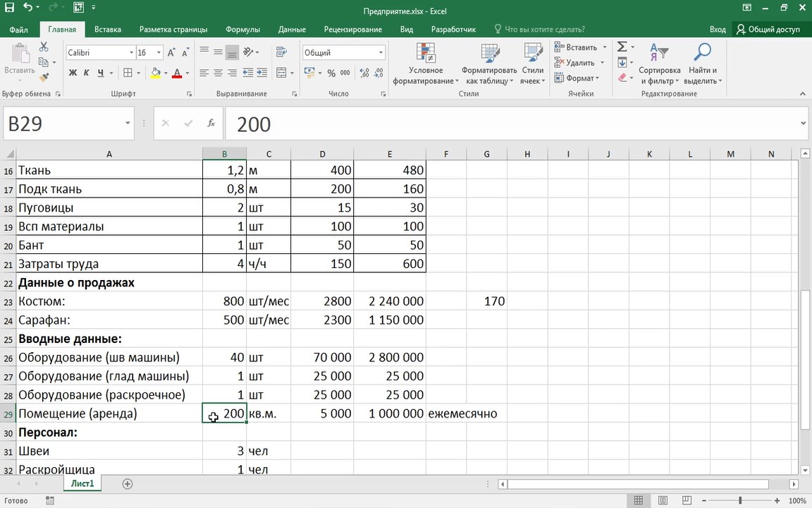The width and height of the screenshot is (812, 508).
Task: Open the Name Box dropdown arrow
Action: (128, 123)
